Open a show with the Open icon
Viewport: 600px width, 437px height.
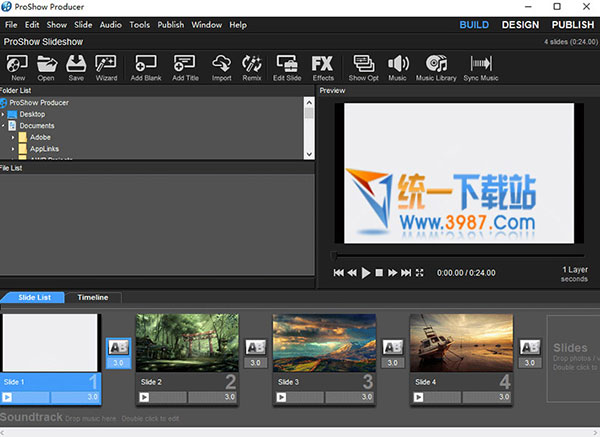click(46, 68)
